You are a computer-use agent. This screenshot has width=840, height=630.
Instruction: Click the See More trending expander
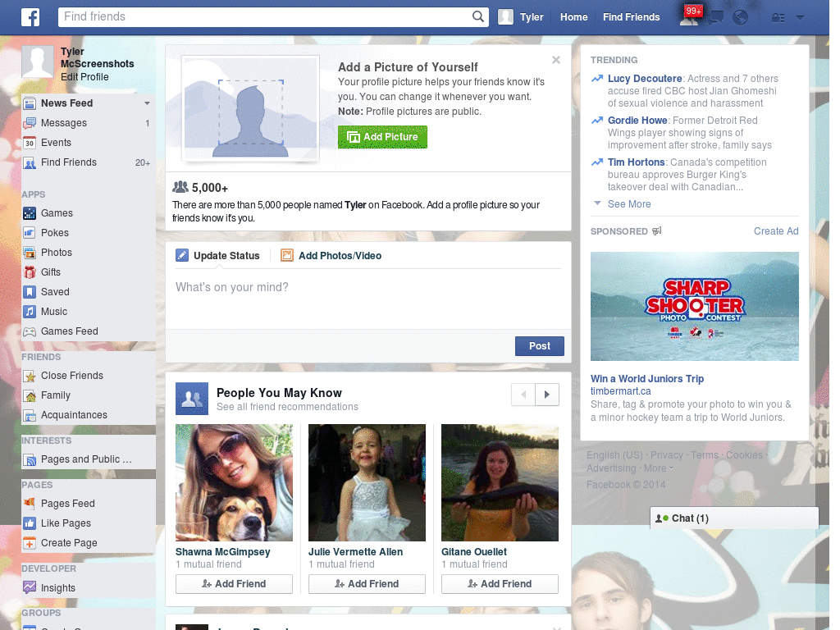629,204
